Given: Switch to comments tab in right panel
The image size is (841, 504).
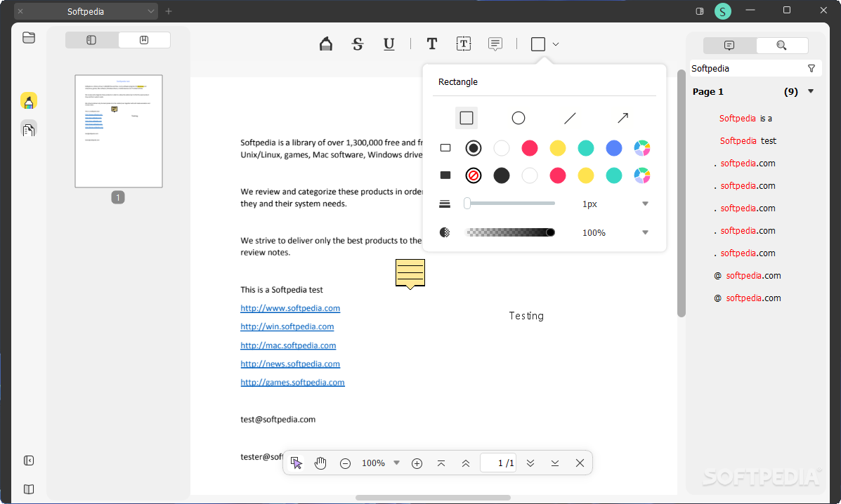Looking at the screenshot, I should 729,46.
